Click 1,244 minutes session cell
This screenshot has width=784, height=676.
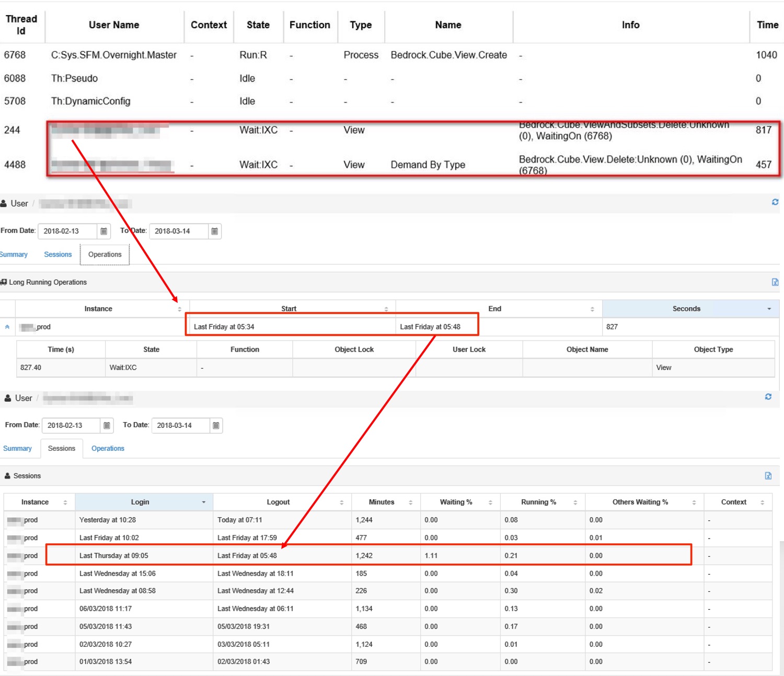[364, 520]
